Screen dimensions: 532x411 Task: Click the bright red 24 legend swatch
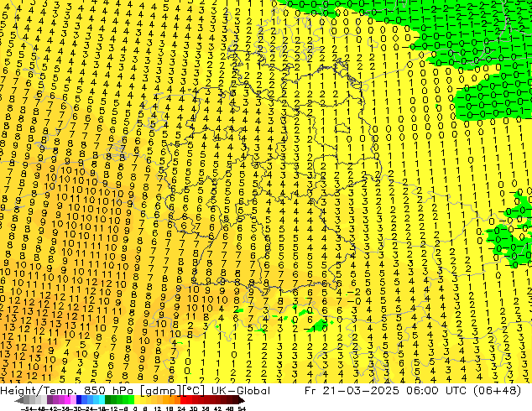(184, 399)
